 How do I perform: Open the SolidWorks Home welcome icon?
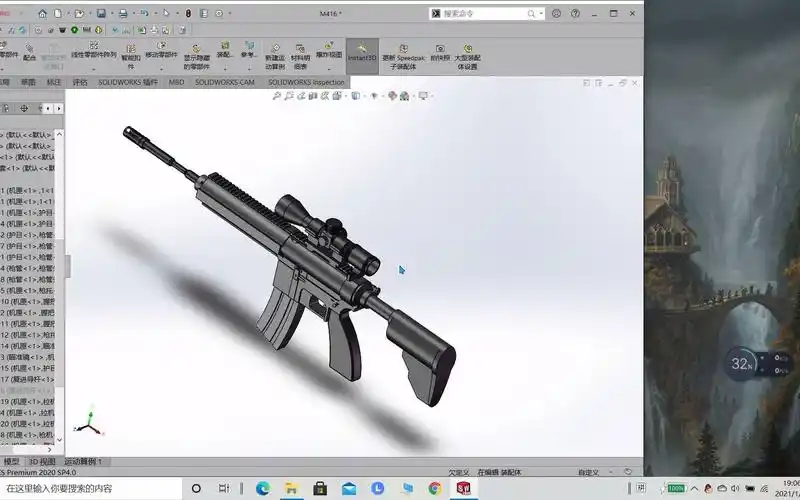(42, 14)
